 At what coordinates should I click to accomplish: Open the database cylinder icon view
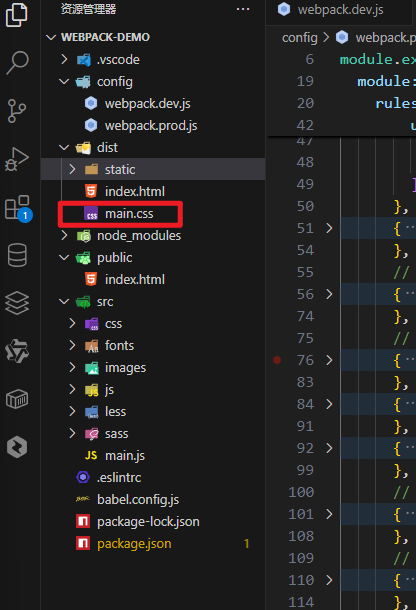[17, 255]
